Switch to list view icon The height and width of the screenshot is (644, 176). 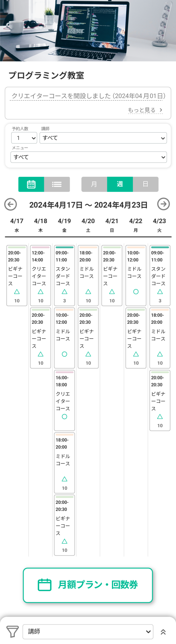57,184
